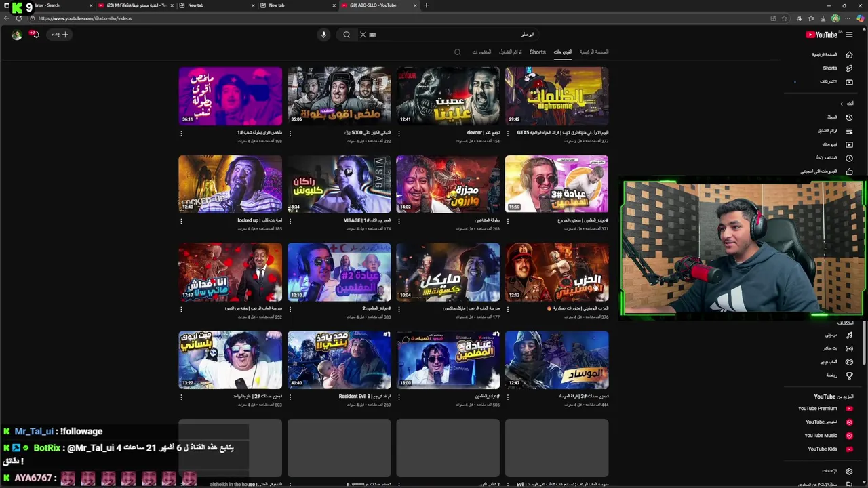Open the 12:13 video thumbnail
This screenshot has width=868, height=488.
click(557, 272)
